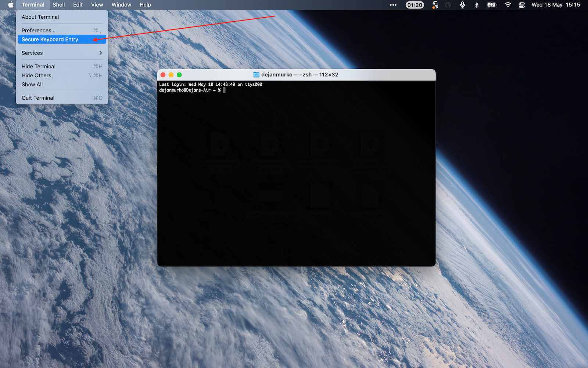Click the folder icon in Terminal title bar
The image size is (588, 368).
256,75
